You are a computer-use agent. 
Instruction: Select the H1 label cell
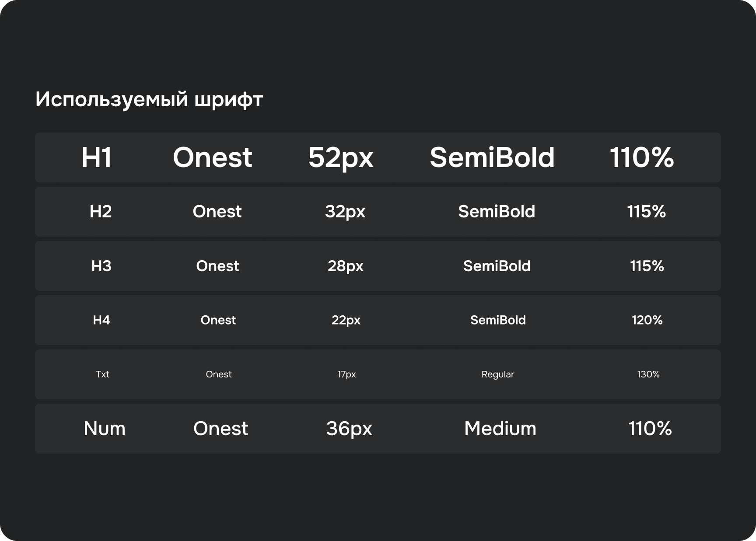pos(97,157)
